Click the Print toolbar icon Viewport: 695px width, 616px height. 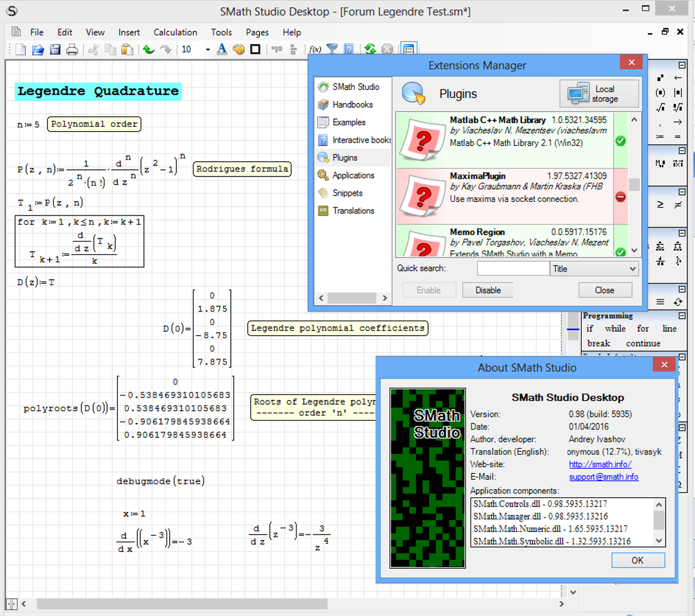point(72,49)
